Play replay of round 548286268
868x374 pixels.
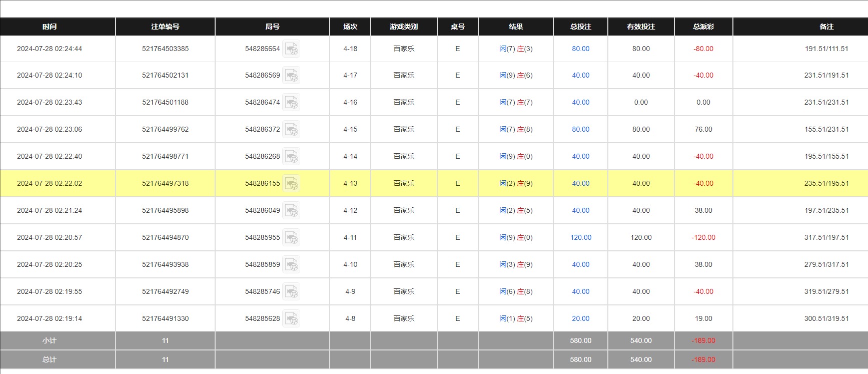(x=291, y=157)
